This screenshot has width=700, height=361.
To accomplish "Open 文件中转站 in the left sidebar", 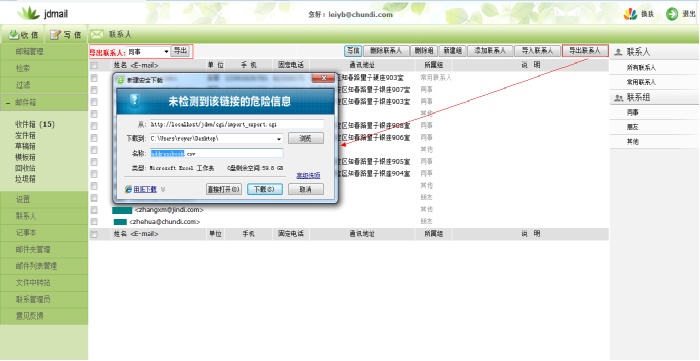I will click(44, 283).
